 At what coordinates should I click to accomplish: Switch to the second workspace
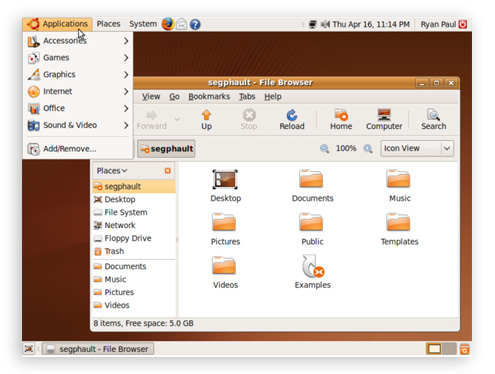[x=449, y=349]
